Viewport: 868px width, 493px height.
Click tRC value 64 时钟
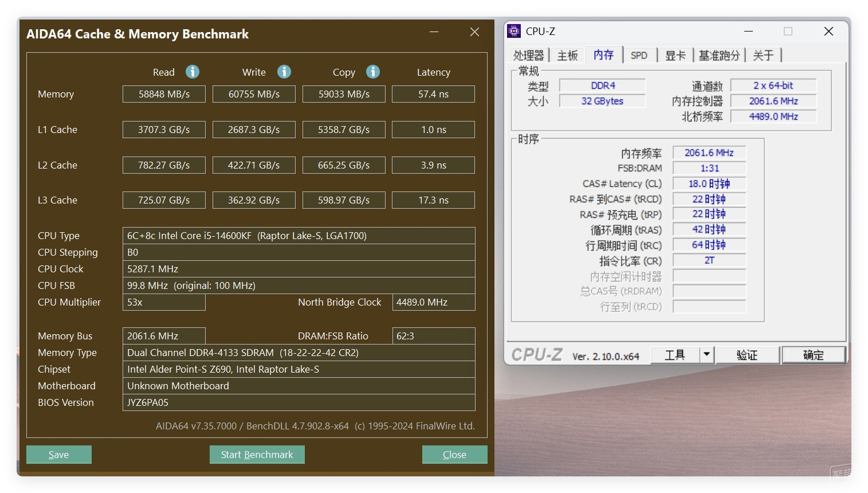click(x=709, y=245)
